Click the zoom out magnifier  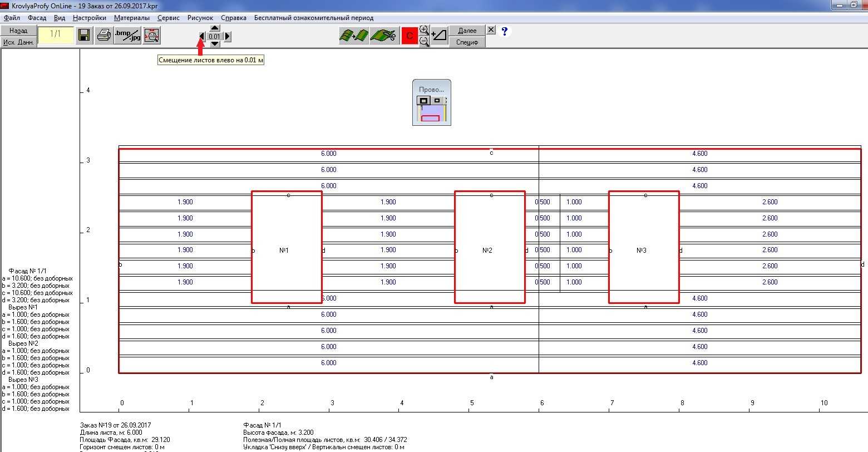click(424, 42)
